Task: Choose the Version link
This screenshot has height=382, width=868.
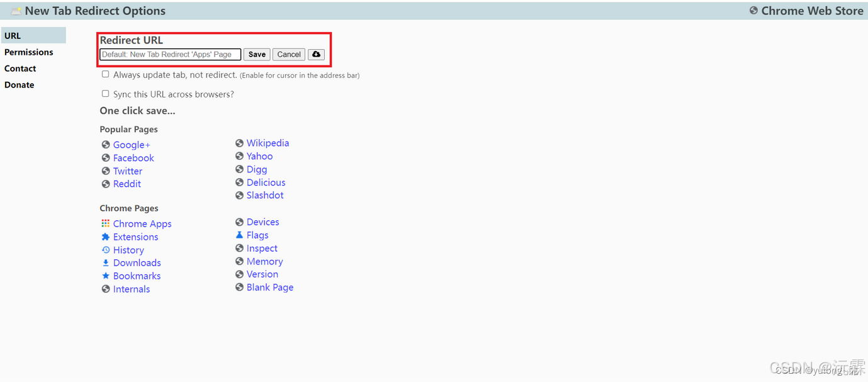Action: point(262,274)
